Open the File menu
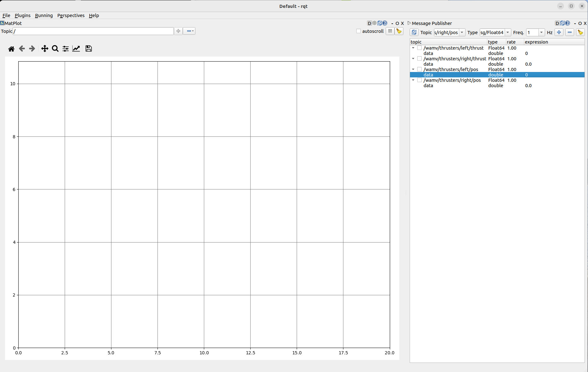Screen dimensions: 588x372 click(6, 15)
